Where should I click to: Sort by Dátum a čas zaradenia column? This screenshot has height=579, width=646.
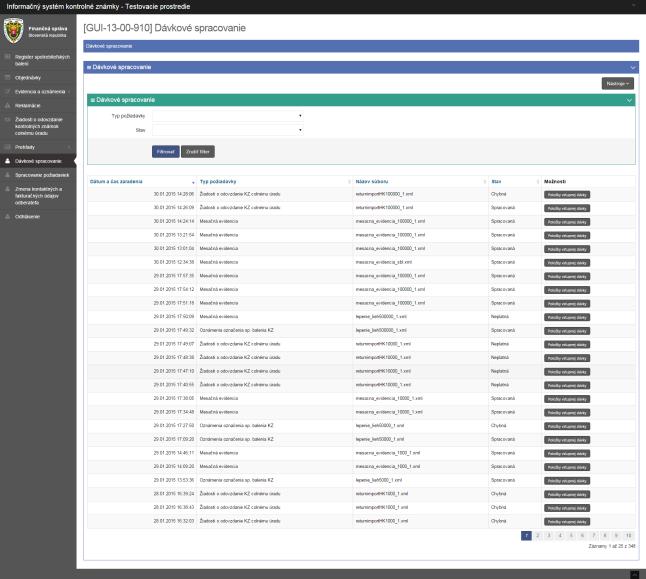141,181
